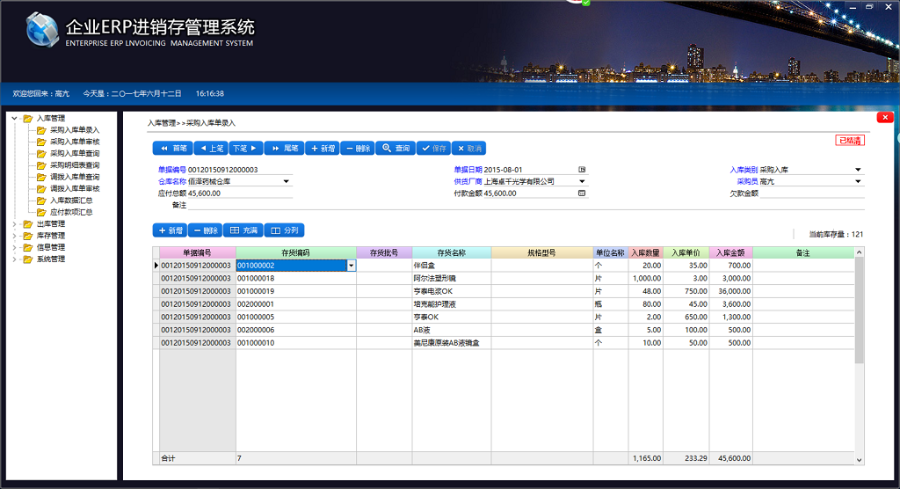Screen dimensions: 900x489
Task: Select item code cell 001000018
Action: [296, 278]
